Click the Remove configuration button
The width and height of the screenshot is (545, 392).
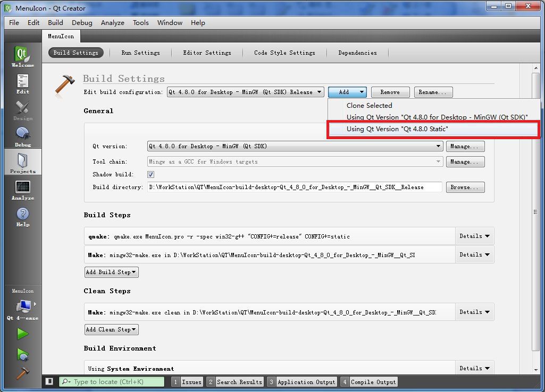point(390,92)
